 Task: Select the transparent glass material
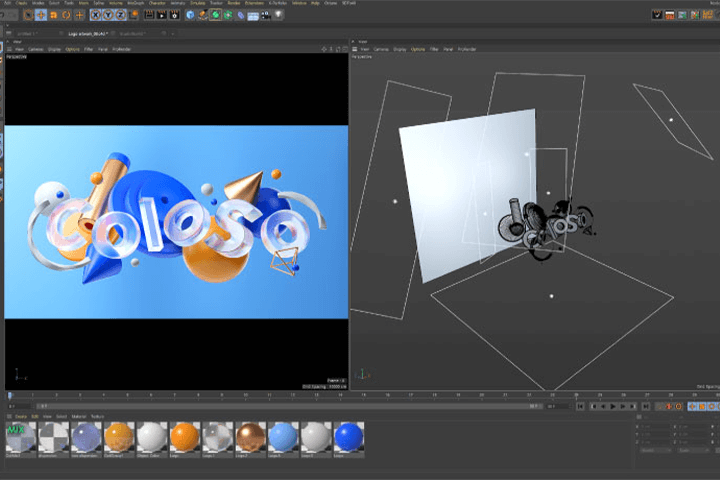pyautogui.click(x=218, y=440)
